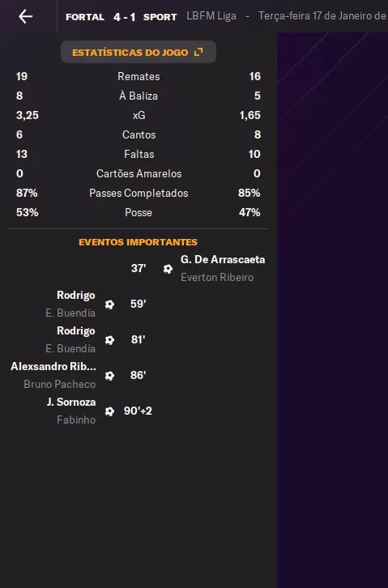This screenshot has height=588, width=388.
Task: Open the LBFM Liga competition link
Action: click(x=211, y=16)
